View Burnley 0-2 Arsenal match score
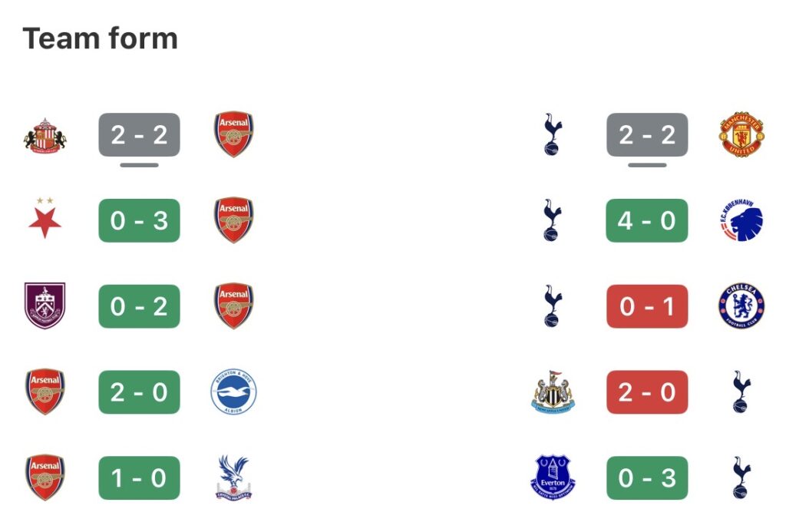The height and width of the screenshot is (532, 786). click(139, 306)
